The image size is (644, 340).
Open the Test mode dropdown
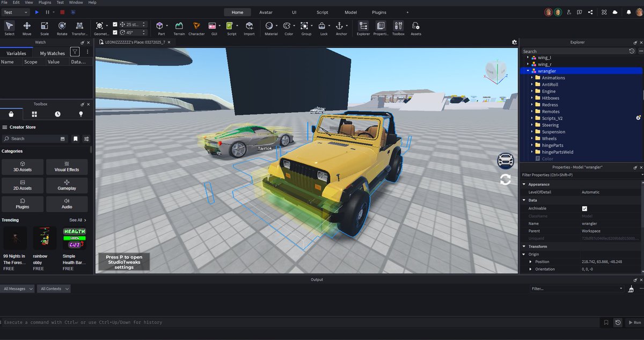pos(16,12)
